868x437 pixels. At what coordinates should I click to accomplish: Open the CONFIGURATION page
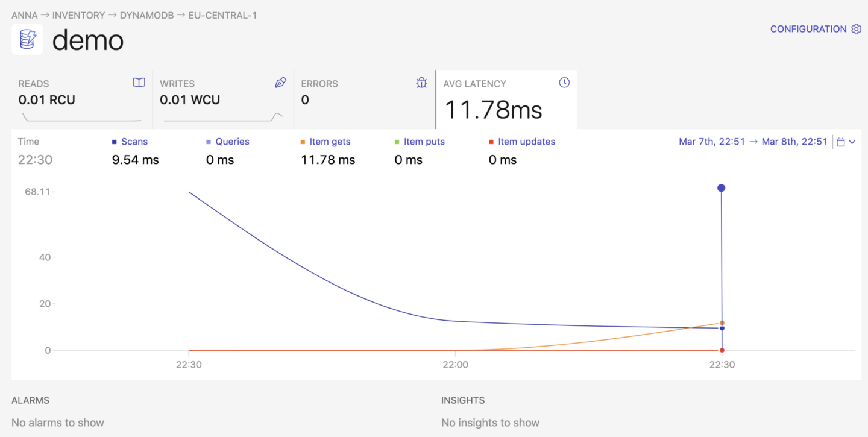[808, 28]
